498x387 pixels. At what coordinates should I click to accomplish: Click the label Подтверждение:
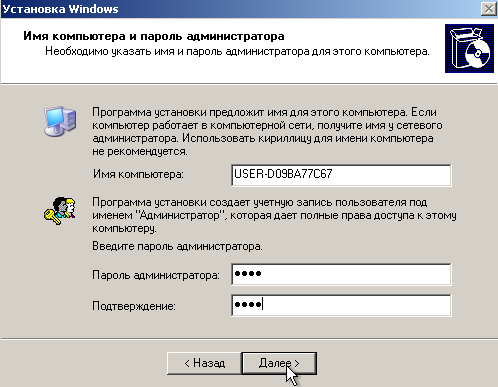point(134,306)
